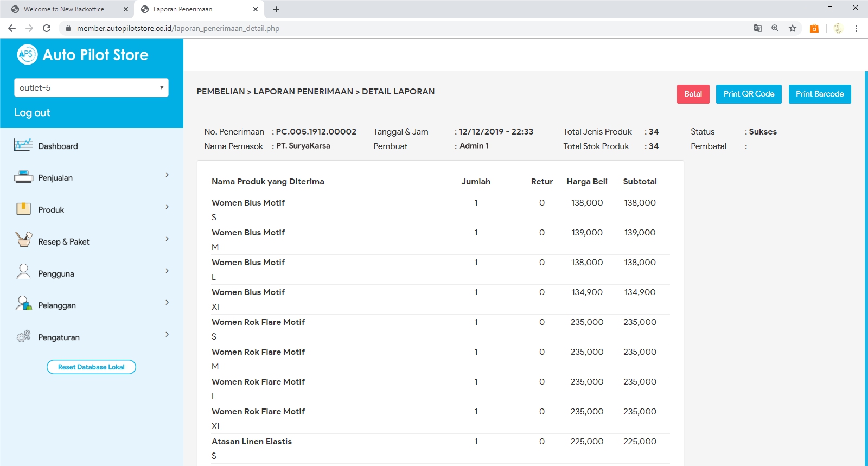
Task: Open the outlet-5 dropdown selector
Action: pyautogui.click(x=91, y=88)
